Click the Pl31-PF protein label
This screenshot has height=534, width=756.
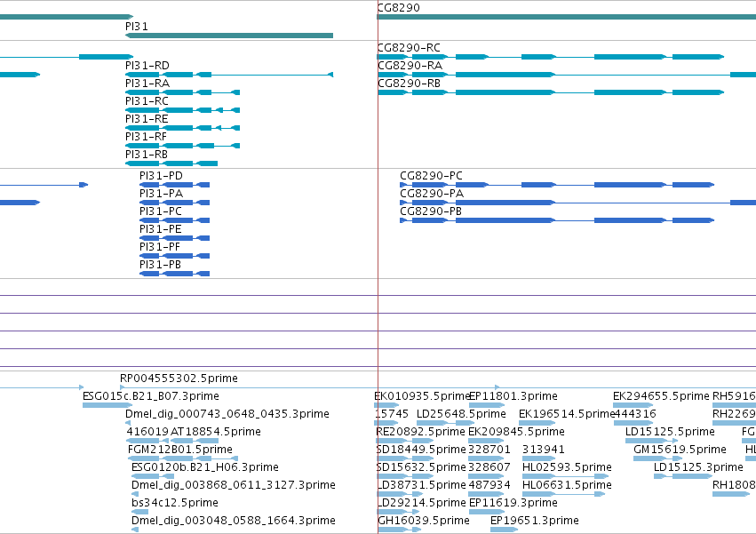[160, 248]
